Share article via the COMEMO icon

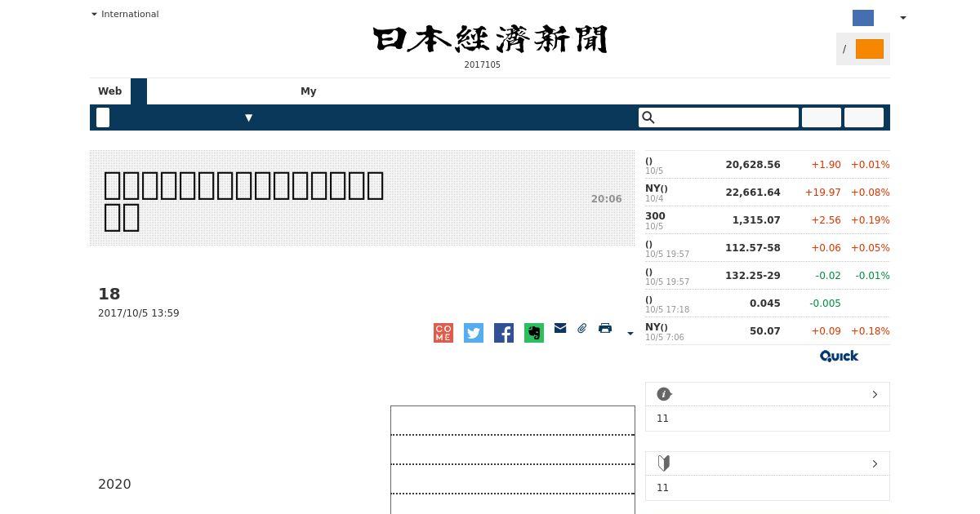coord(443,333)
